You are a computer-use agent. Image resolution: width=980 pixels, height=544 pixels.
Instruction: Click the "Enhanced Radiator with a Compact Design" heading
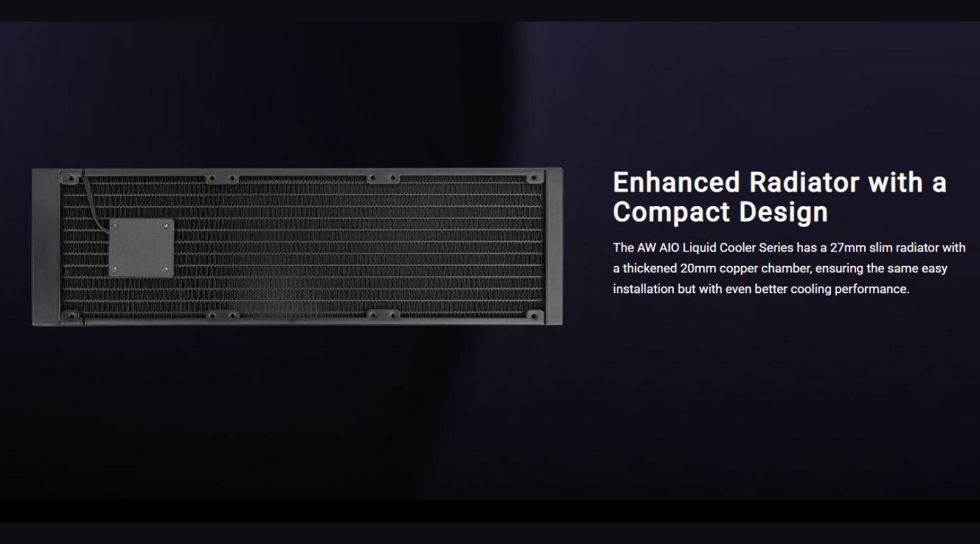point(779,197)
